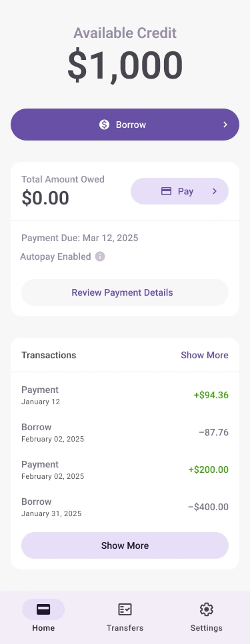Click the Transfers checklist icon
250x644 pixels.
[125, 609]
